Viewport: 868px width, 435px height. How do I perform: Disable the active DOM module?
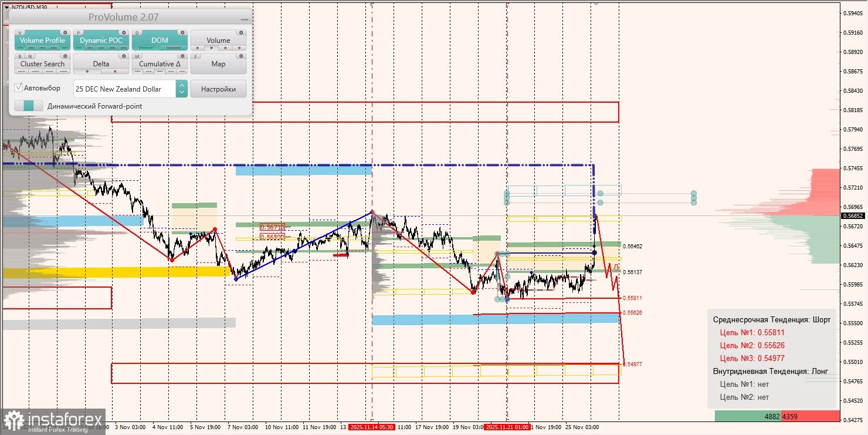(160, 40)
